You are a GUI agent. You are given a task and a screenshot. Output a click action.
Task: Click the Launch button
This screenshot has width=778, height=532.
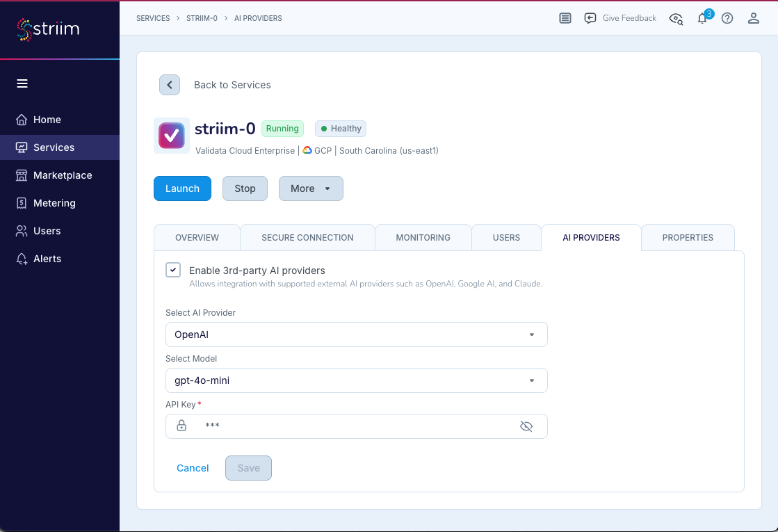182,188
